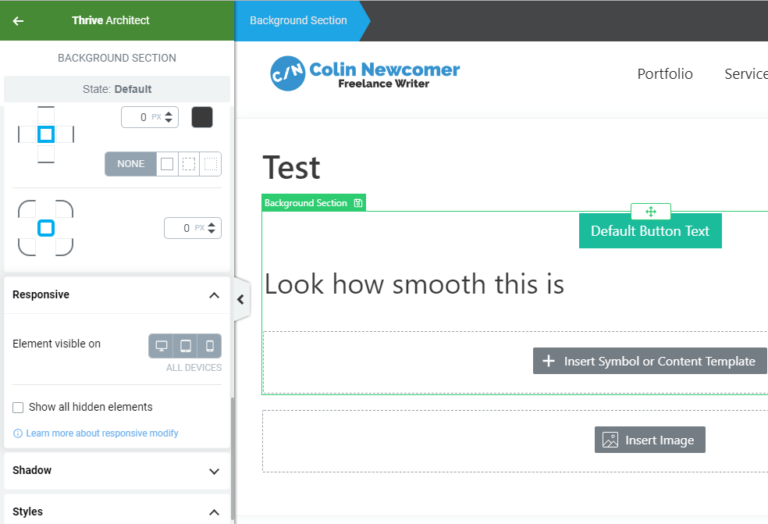Expand the Shadow panel
The height and width of the screenshot is (524, 768).
point(214,471)
